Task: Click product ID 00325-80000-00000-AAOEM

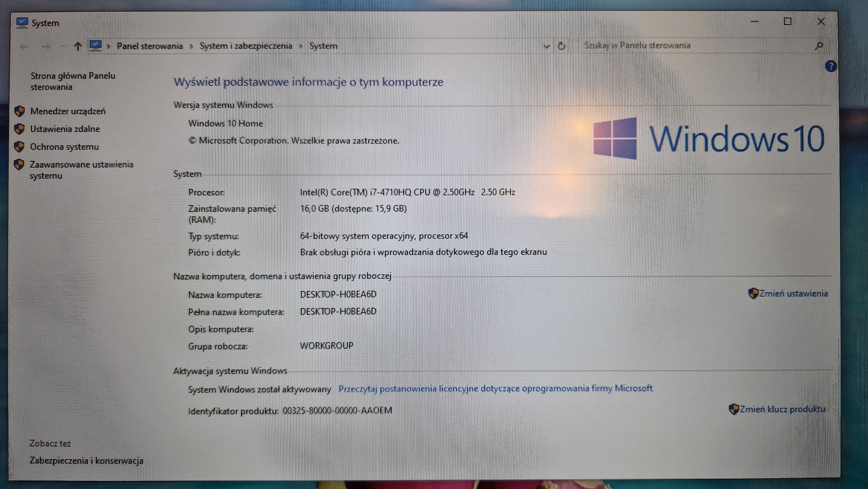Action: tap(337, 410)
